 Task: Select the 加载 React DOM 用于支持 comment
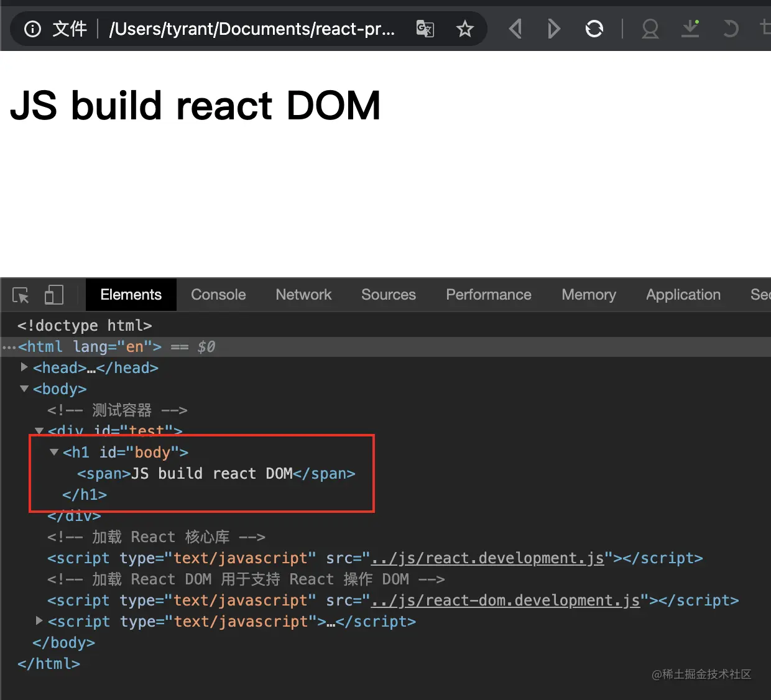[246, 579]
